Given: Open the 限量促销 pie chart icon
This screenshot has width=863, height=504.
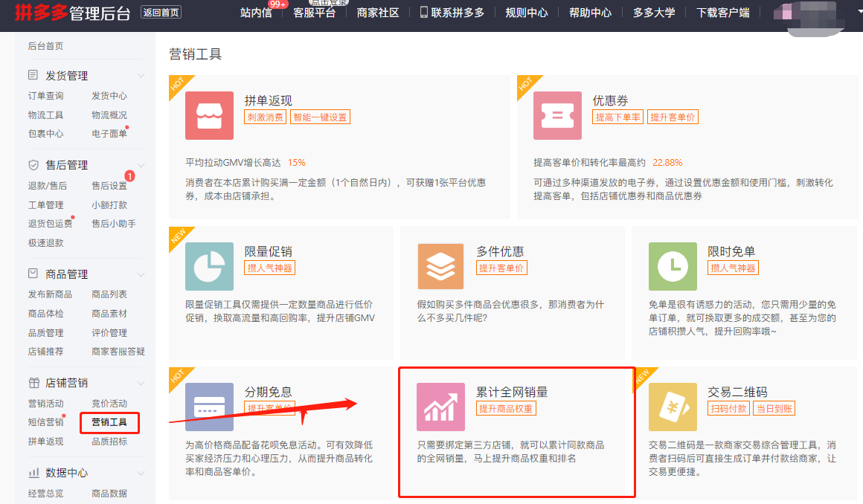Looking at the screenshot, I should pos(209,266).
